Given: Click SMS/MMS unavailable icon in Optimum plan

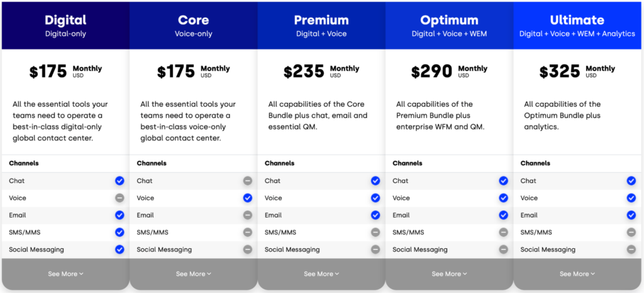Looking at the screenshot, I should (503, 232).
